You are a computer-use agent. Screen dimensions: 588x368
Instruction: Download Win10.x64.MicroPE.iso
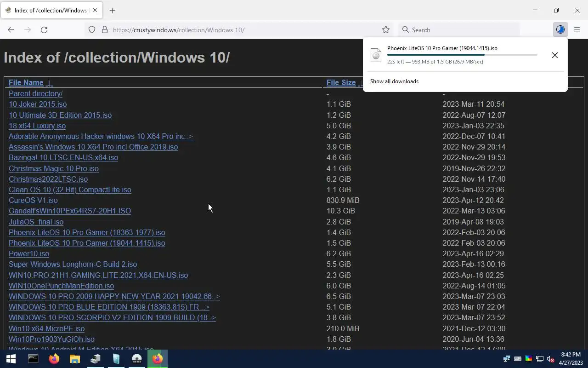(46, 328)
